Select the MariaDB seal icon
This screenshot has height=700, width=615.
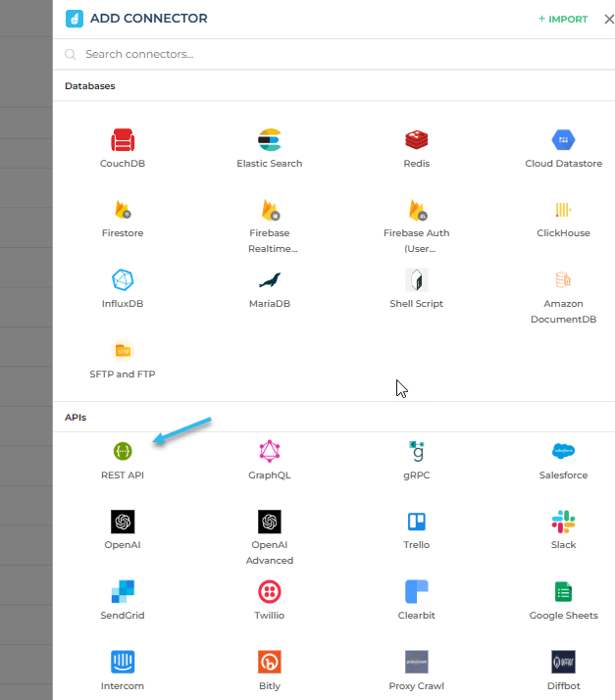click(270, 280)
